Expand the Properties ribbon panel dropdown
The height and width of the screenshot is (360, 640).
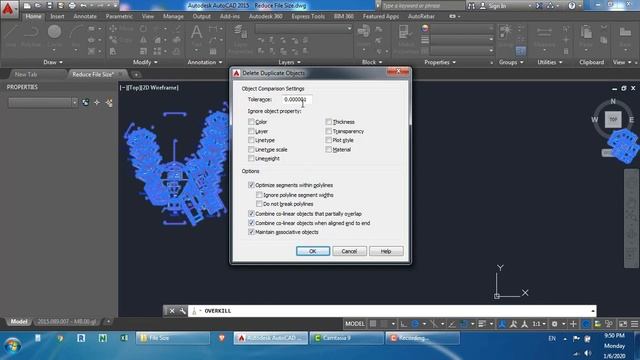440,62
